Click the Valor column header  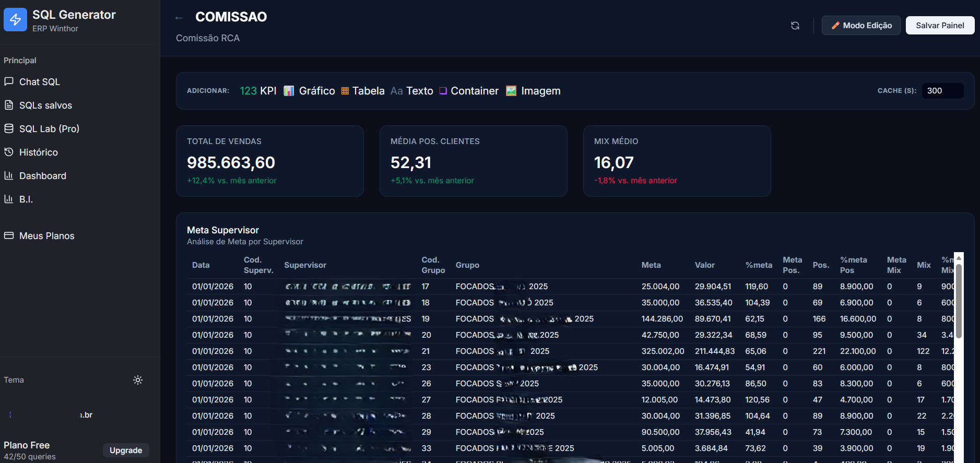705,265
